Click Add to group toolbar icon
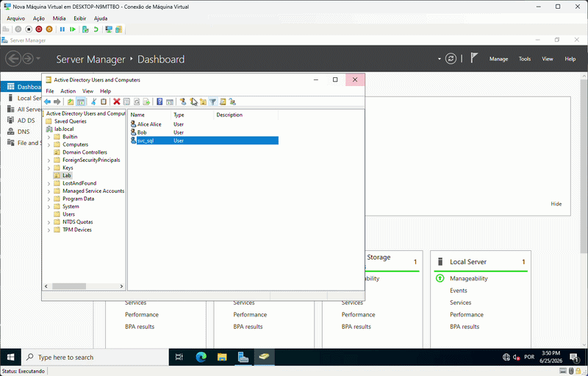Image resolution: width=588 pixels, height=376 pixels. coord(232,102)
